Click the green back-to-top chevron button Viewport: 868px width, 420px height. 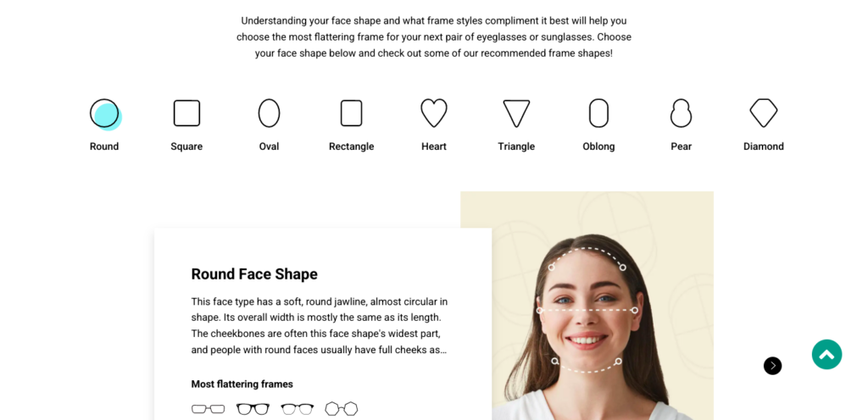point(827,354)
